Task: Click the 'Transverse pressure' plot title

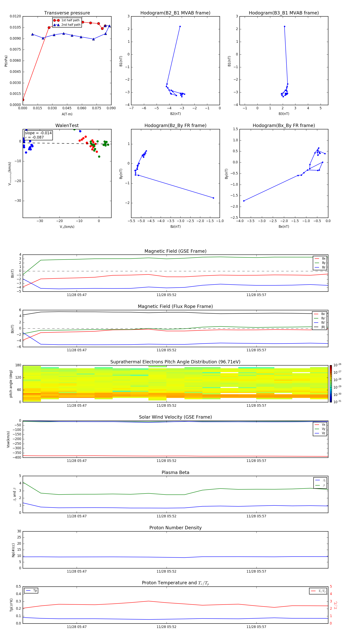Action: (67, 13)
